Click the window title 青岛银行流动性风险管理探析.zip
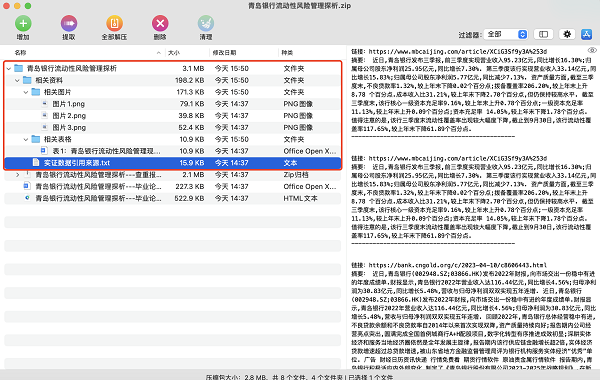The image size is (600, 380). click(x=299, y=6)
